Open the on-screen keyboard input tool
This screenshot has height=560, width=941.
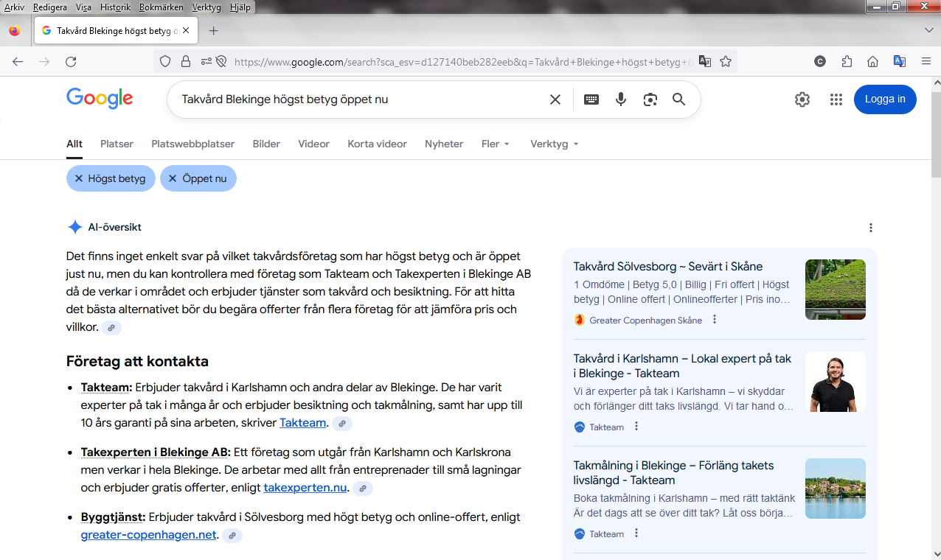591,99
